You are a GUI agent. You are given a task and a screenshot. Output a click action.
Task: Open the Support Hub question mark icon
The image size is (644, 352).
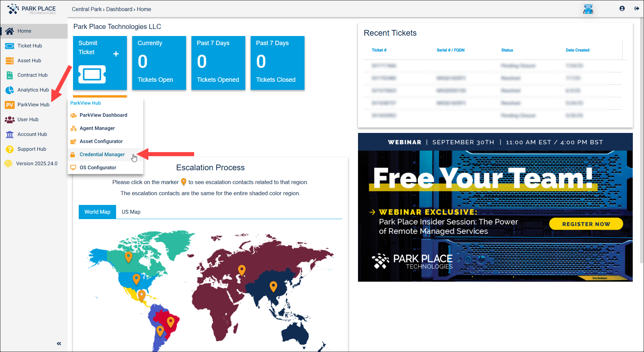pos(9,149)
